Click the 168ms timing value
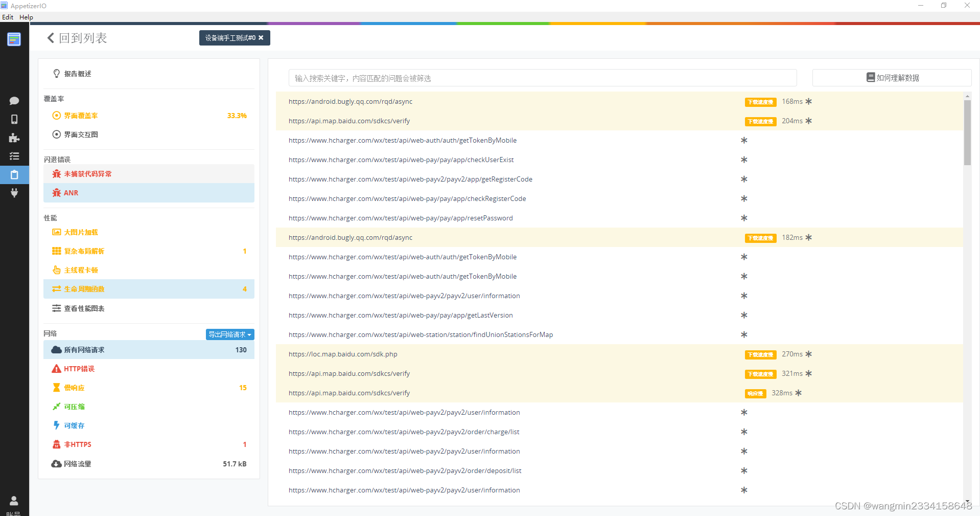The image size is (980, 516). [x=792, y=101]
